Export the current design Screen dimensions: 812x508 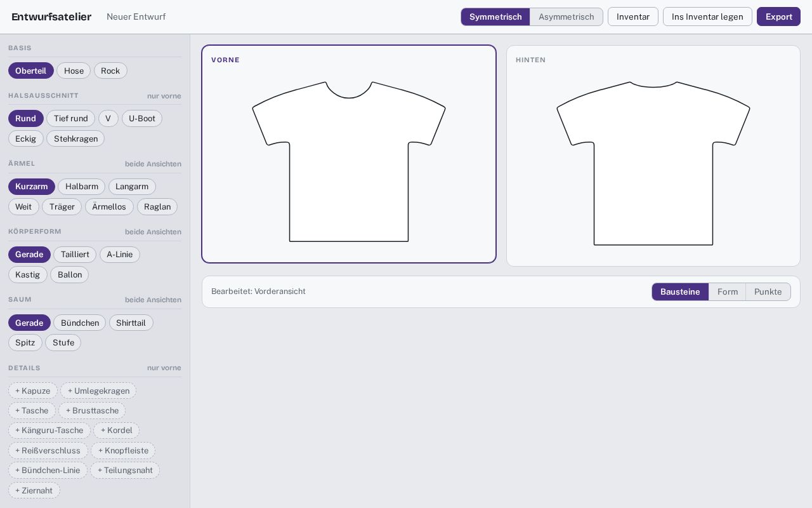(x=778, y=17)
